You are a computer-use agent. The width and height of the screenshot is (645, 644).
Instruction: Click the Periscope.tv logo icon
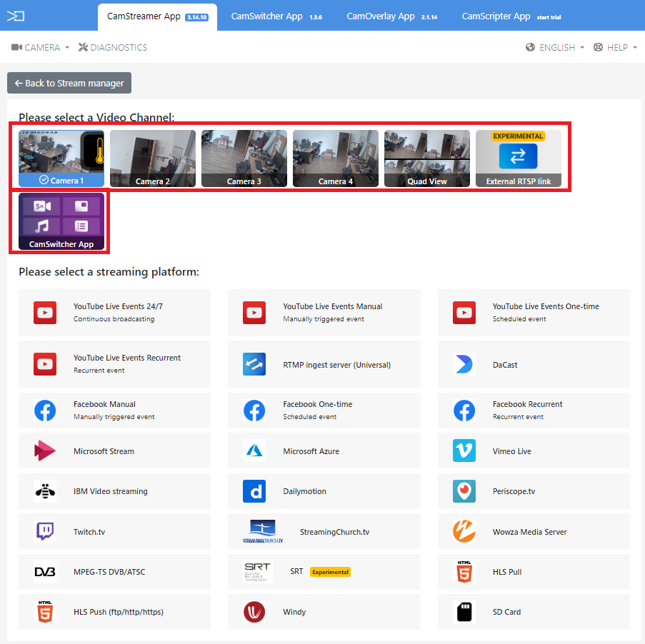click(x=464, y=491)
